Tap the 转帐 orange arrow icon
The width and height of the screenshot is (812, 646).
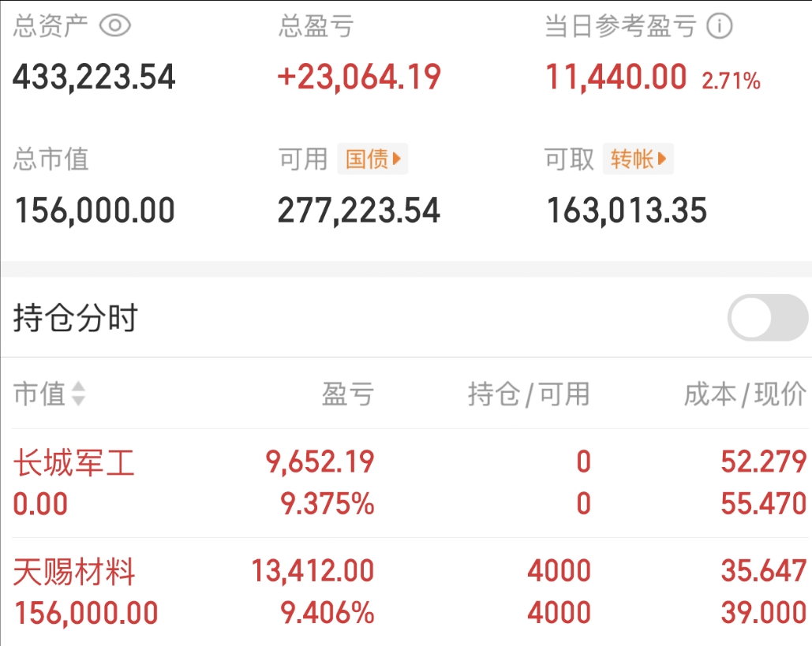click(x=662, y=159)
